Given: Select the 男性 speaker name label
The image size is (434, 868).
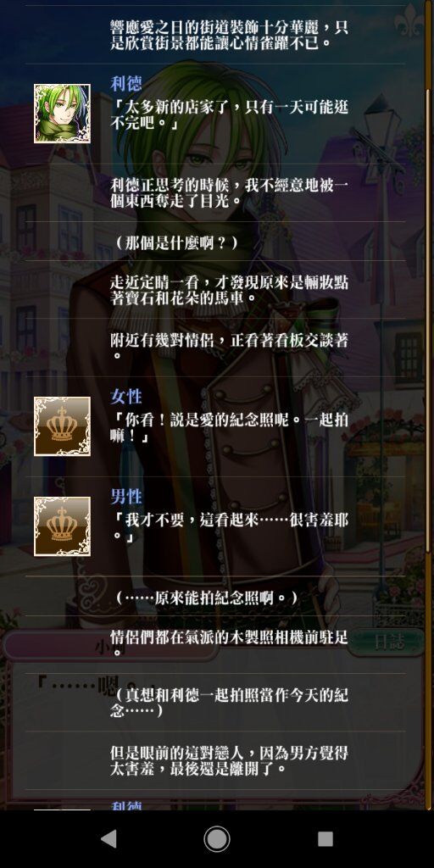Looking at the screenshot, I should pos(126,497).
